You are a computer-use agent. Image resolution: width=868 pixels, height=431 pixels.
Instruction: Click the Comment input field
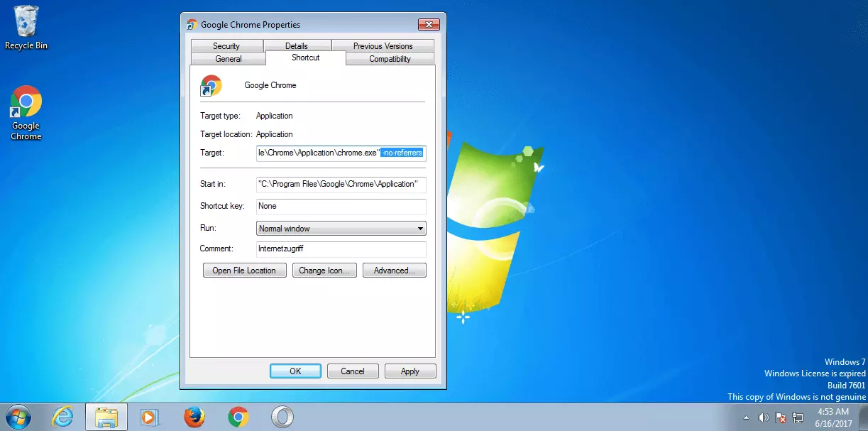point(341,249)
